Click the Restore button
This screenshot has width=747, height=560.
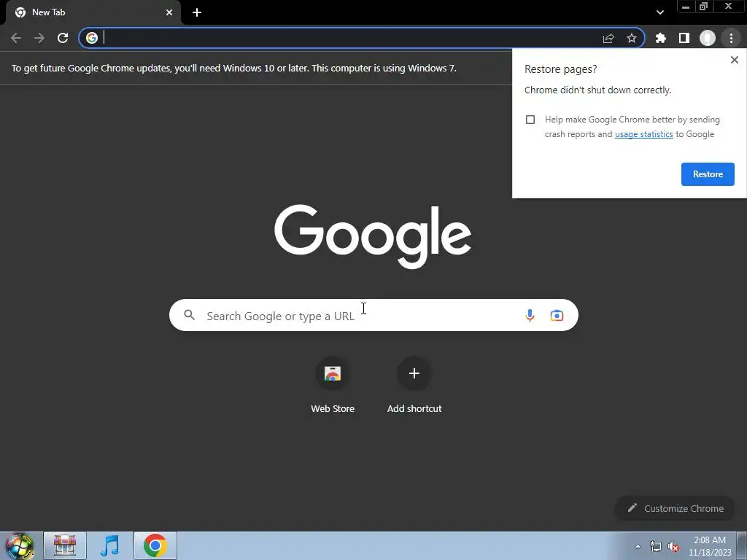click(x=708, y=174)
